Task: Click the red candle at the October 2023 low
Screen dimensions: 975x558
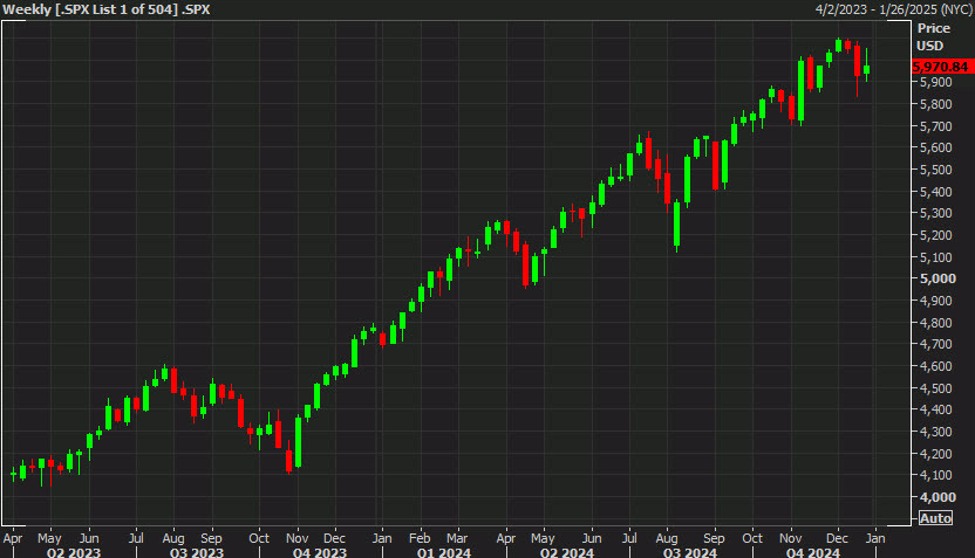Action: pos(289,459)
